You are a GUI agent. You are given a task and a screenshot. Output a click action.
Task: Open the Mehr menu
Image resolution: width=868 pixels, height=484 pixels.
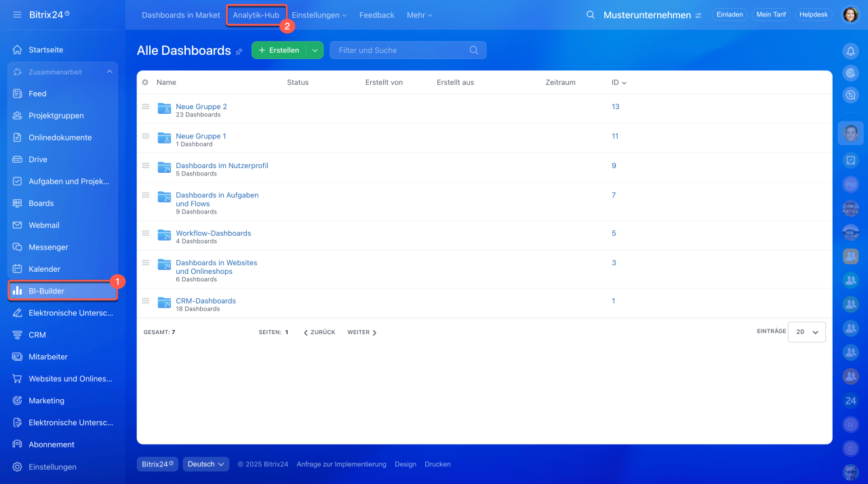[x=419, y=15]
